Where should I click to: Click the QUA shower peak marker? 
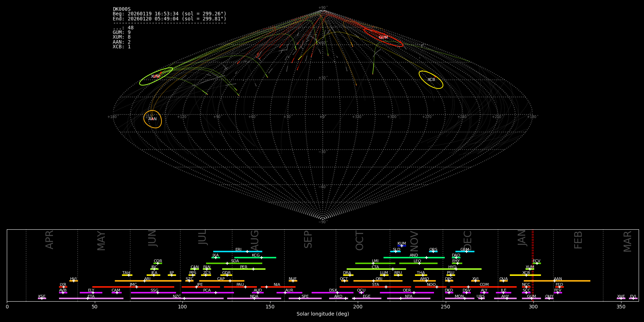(x=503, y=281)
